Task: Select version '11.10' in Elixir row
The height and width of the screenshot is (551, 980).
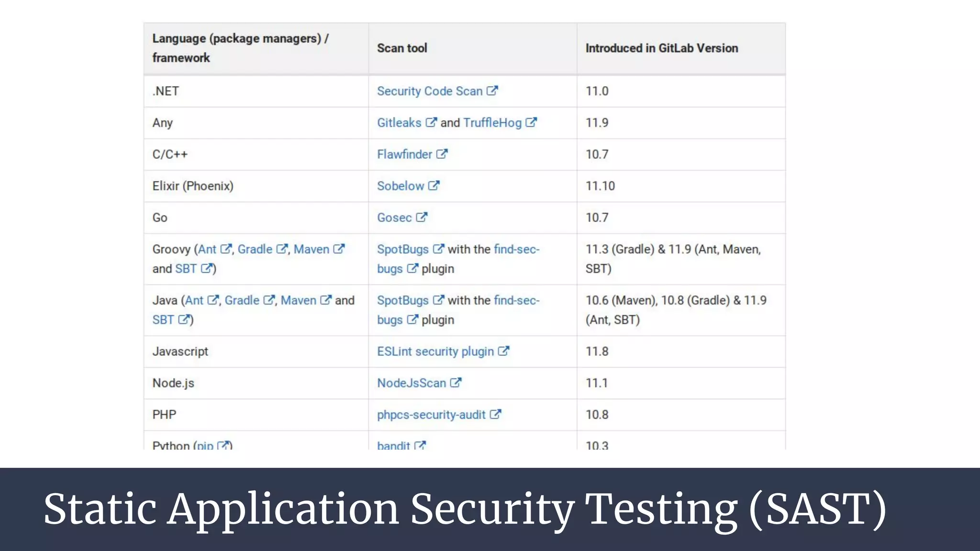Action: point(600,186)
